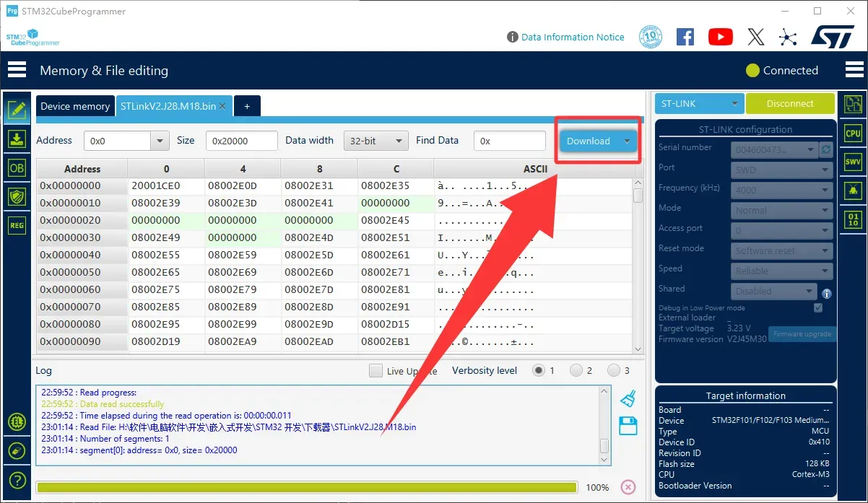
Task: Select verbosity level 2 radio button
Action: click(576, 370)
